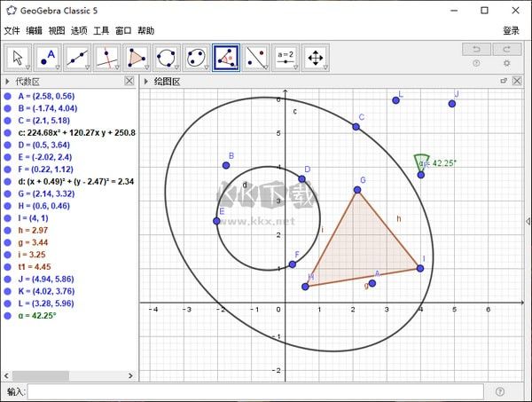
Task: Toggle visibility marker for angle α
Action: (x=8, y=315)
